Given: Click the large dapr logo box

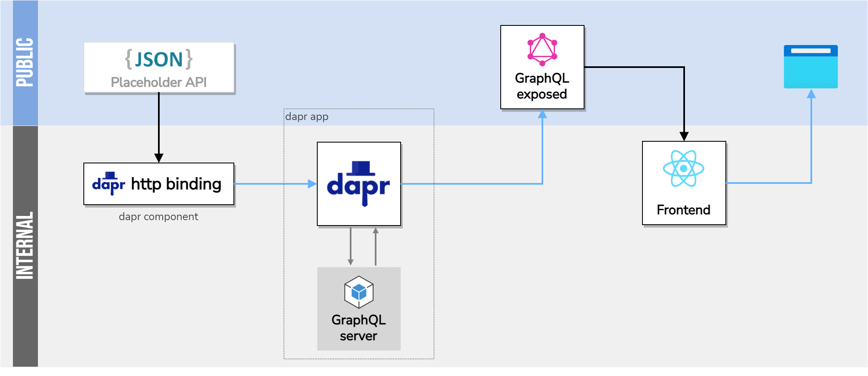Looking at the screenshot, I should tap(359, 184).
